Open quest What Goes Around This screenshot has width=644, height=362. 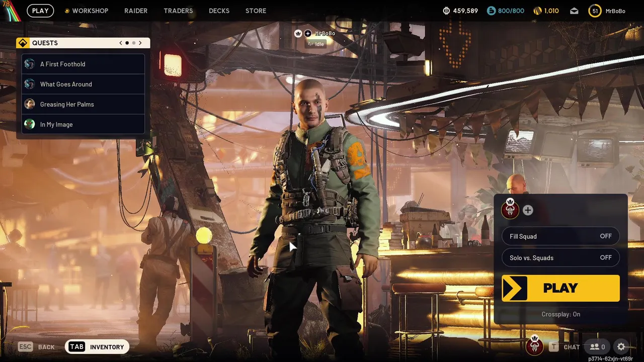tap(83, 84)
